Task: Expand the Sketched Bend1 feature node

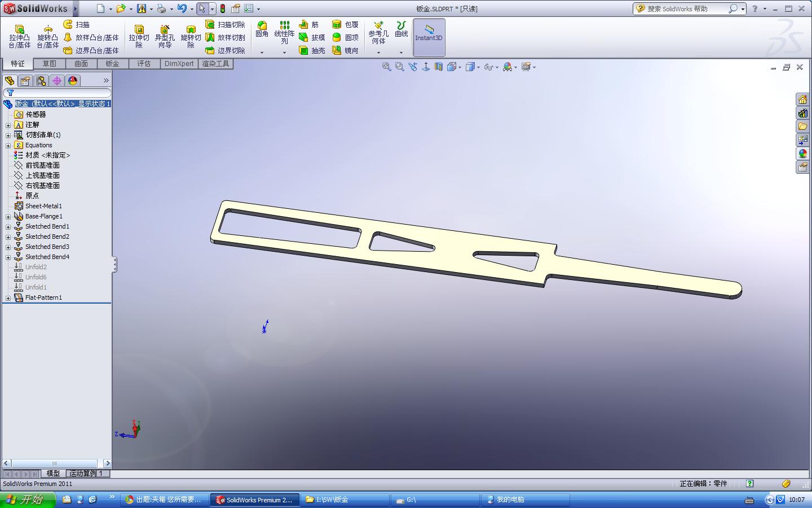Action: coord(8,226)
